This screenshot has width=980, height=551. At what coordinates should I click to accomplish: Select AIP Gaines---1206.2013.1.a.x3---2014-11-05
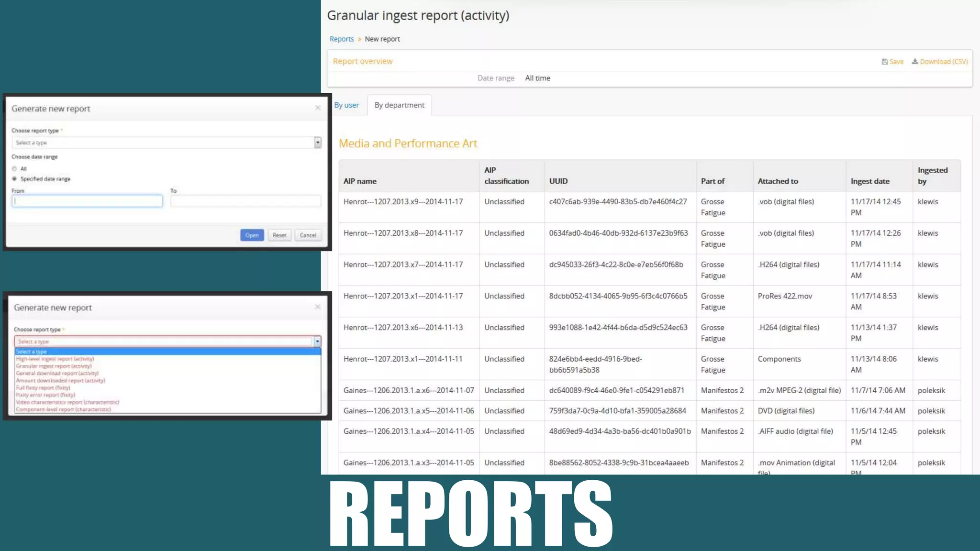click(409, 463)
